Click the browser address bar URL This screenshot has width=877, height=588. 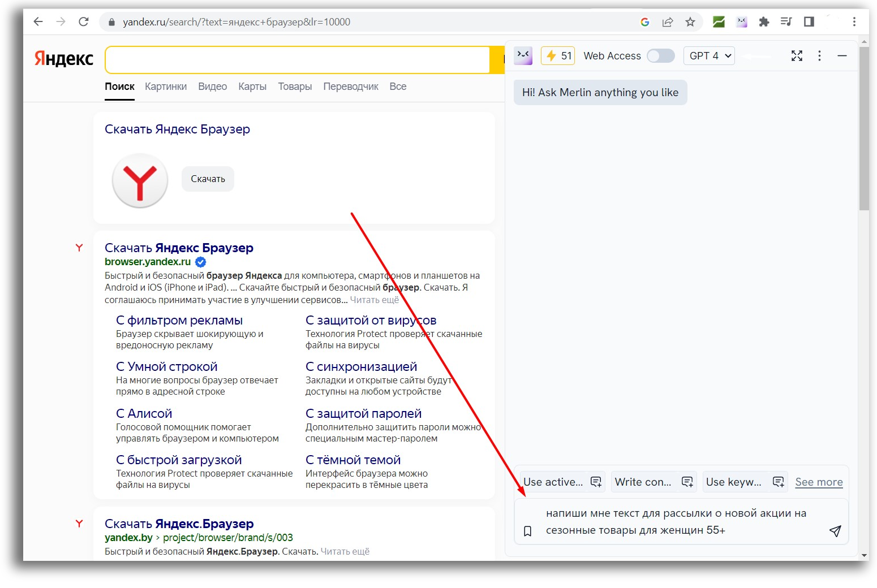point(237,22)
